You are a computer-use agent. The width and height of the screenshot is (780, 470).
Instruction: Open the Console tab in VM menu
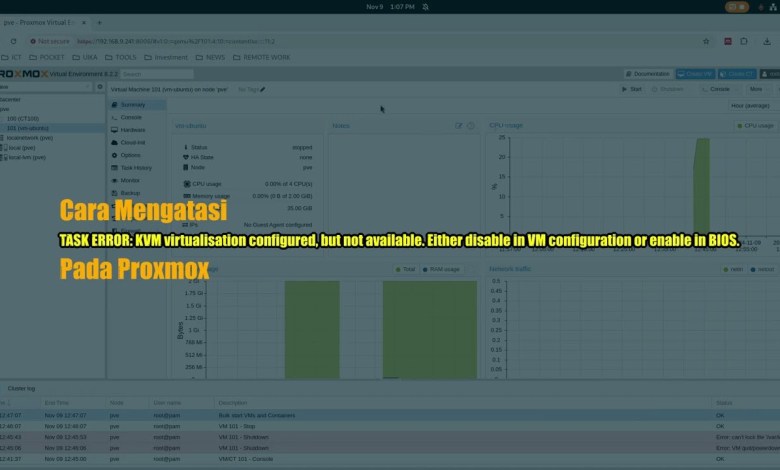131,117
